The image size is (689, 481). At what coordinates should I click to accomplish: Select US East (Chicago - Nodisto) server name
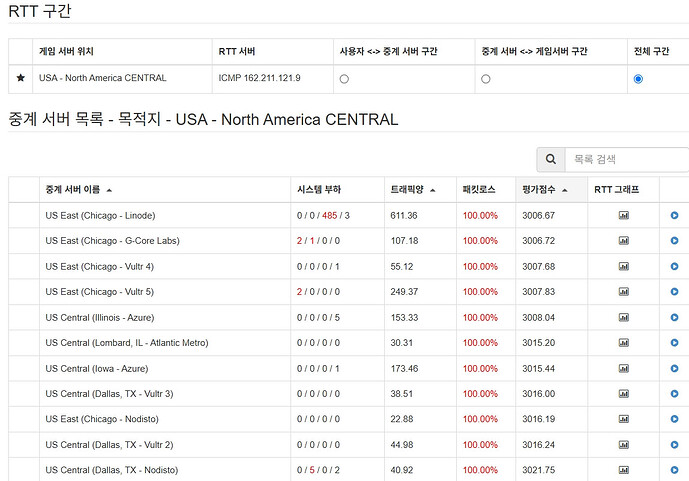coord(102,419)
